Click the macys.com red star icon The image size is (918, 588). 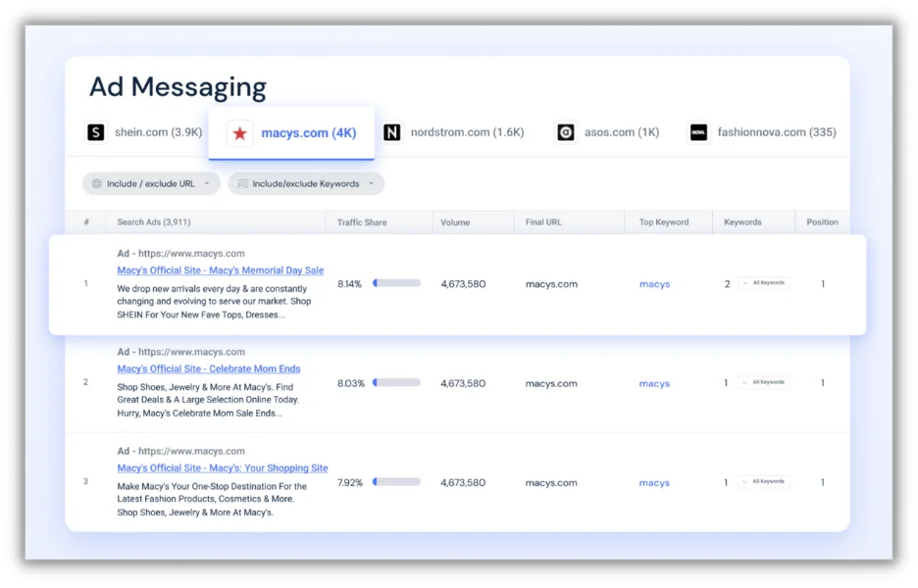tap(239, 133)
